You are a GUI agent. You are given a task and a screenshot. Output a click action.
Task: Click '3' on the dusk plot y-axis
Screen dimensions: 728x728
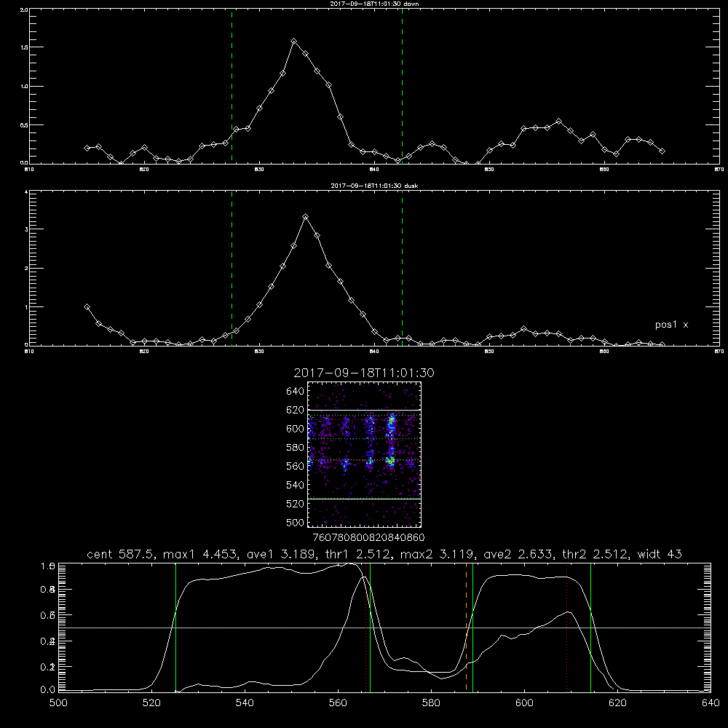pos(26,229)
